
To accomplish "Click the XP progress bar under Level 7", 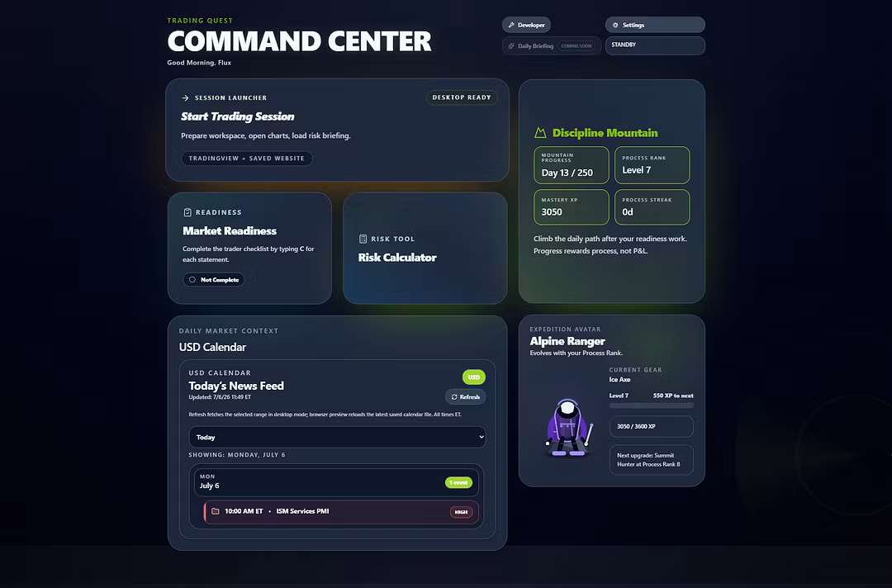I will [x=652, y=405].
